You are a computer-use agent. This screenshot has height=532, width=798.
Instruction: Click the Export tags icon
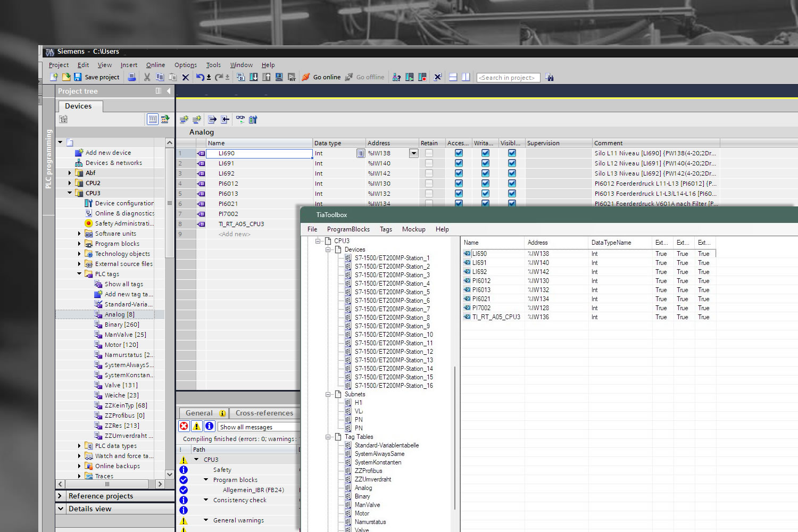(212, 120)
